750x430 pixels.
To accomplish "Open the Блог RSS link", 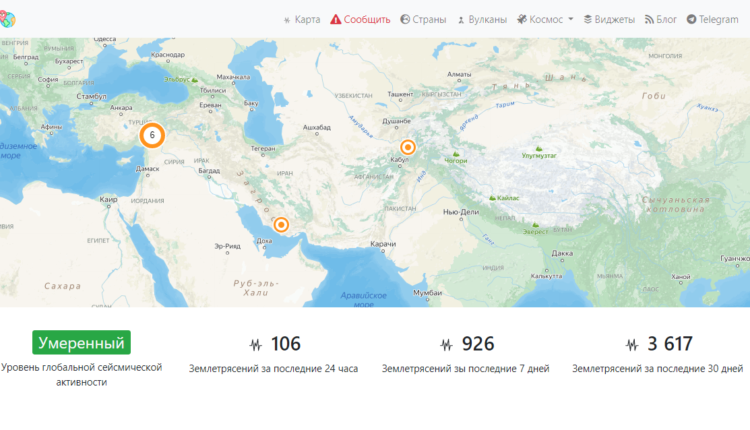I will [x=661, y=19].
